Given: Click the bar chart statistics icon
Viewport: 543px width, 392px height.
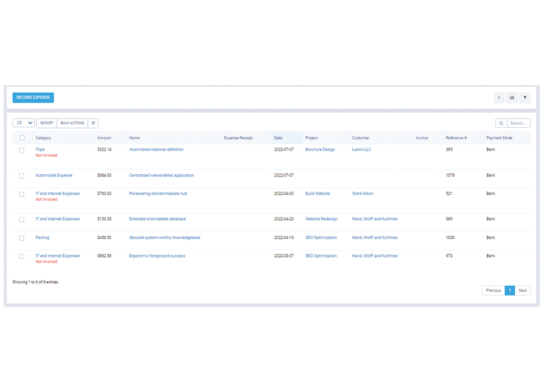Looking at the screenshot, I should pyautogui.click(x=512, y=98).
